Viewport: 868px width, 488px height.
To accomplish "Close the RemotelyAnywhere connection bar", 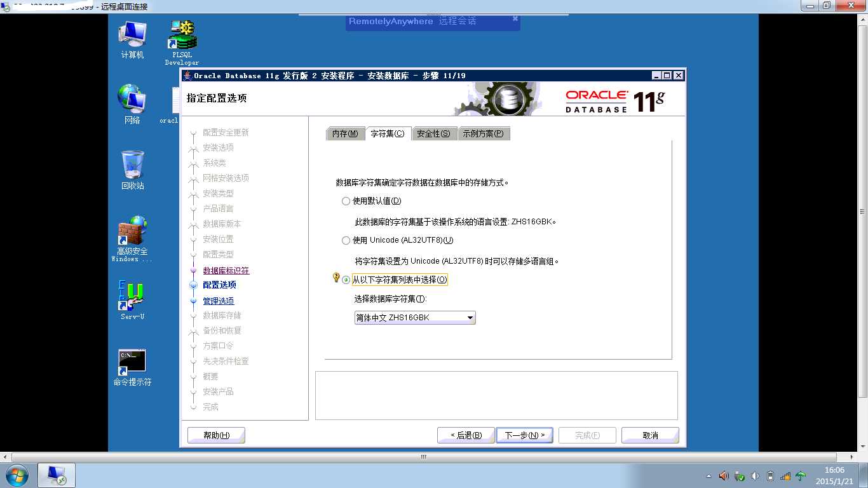I will (515, 18).
